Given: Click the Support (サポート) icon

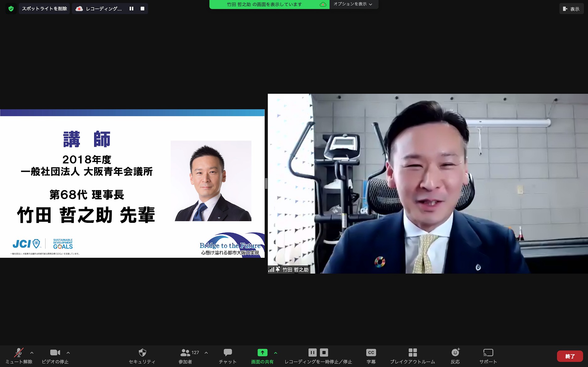Looking at the screenshot, I should coord(488,356).
